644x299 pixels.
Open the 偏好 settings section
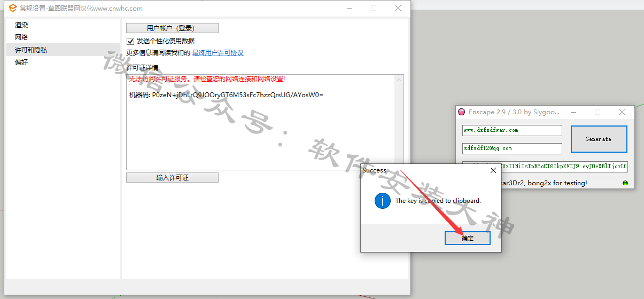(x=21, y=62)
